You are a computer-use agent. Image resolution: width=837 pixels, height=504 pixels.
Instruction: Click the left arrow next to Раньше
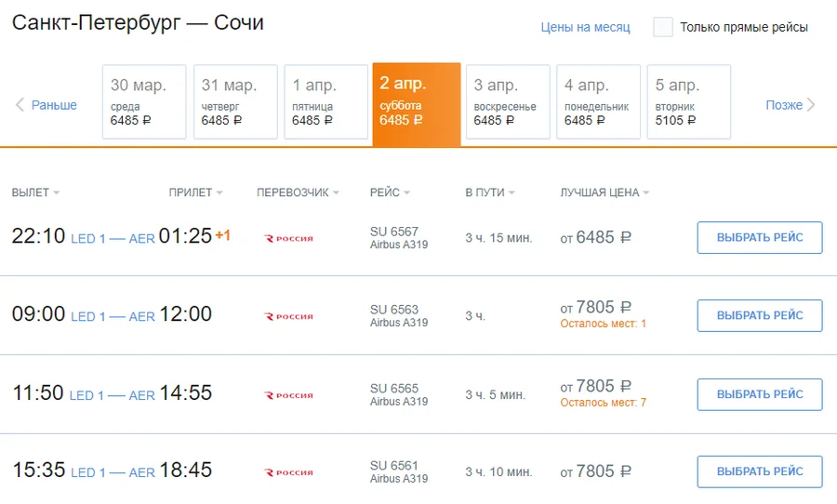coord(20,105)
